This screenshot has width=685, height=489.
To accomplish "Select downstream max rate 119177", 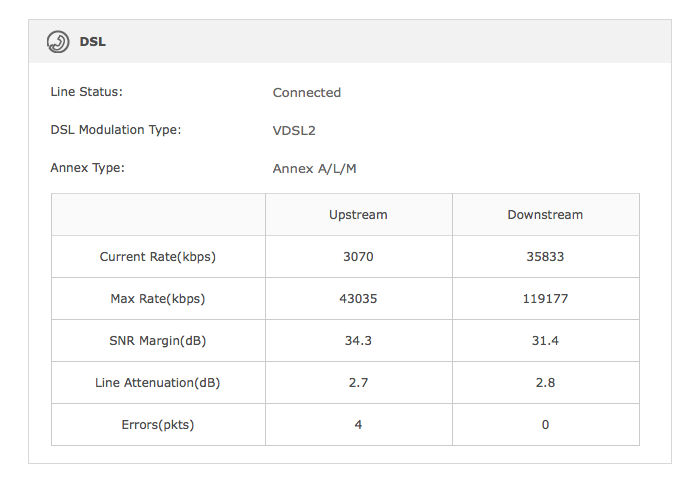I will pyautogui.click(x=545, y=298).
